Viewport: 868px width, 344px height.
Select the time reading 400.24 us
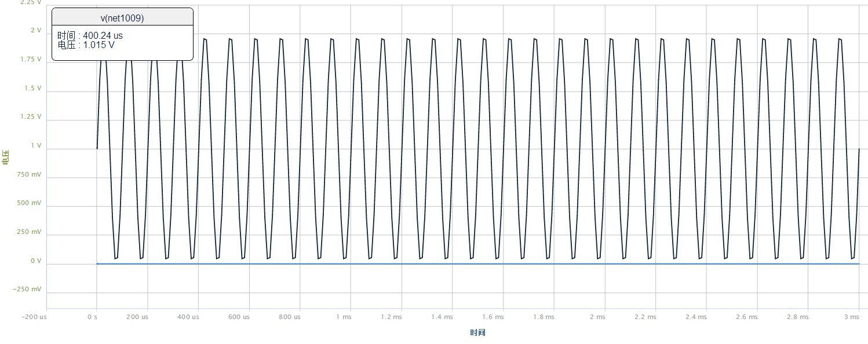[103, 36]
